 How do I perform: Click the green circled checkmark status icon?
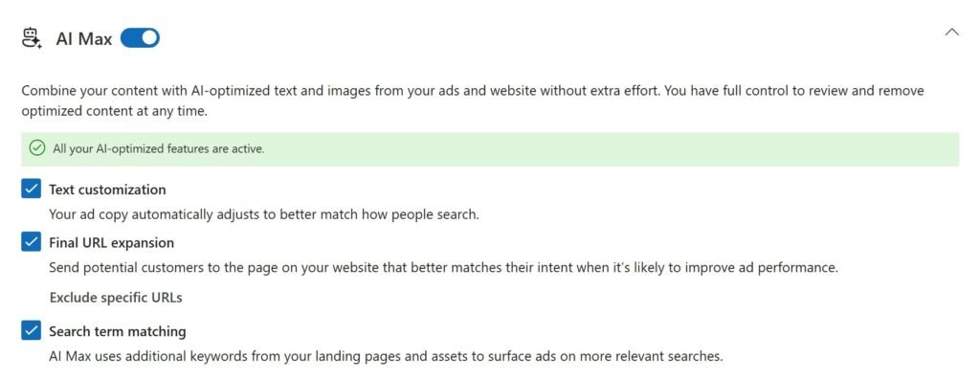(37, 148)
